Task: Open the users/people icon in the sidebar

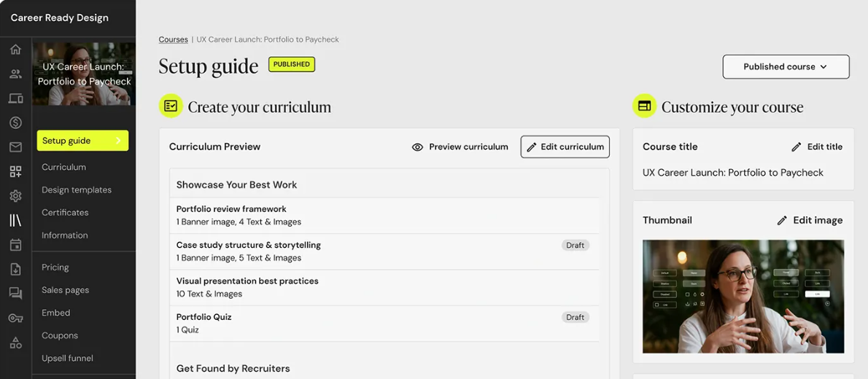Action: (x=15, y=74)
